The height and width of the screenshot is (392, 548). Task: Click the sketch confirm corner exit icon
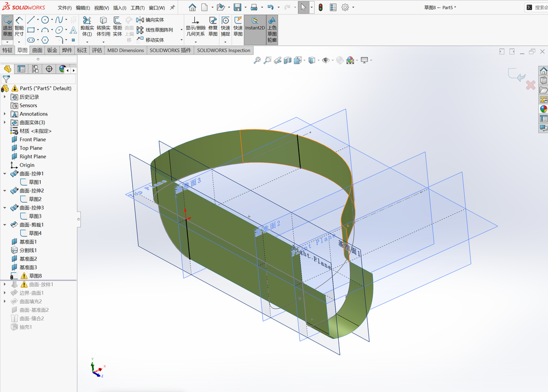516,74
